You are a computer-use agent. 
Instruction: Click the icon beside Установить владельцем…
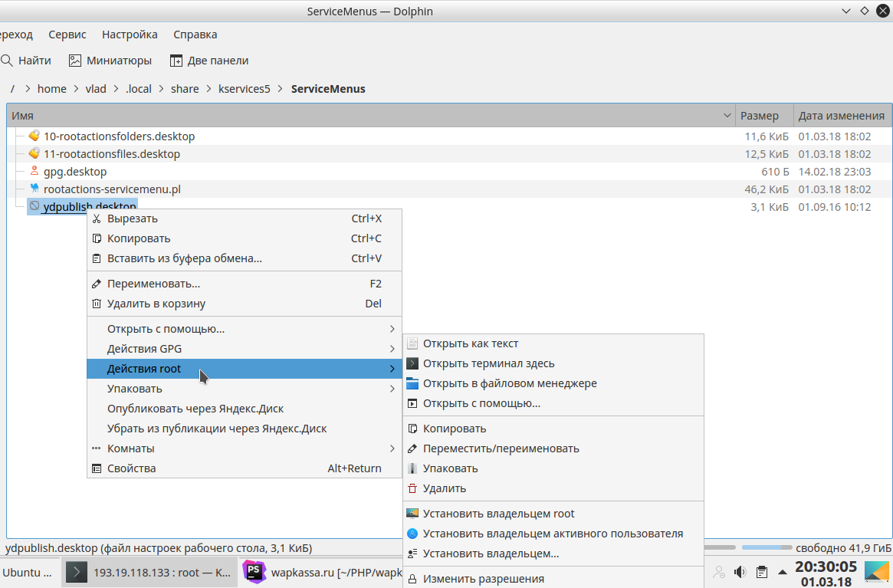click(x=412, y=554)
